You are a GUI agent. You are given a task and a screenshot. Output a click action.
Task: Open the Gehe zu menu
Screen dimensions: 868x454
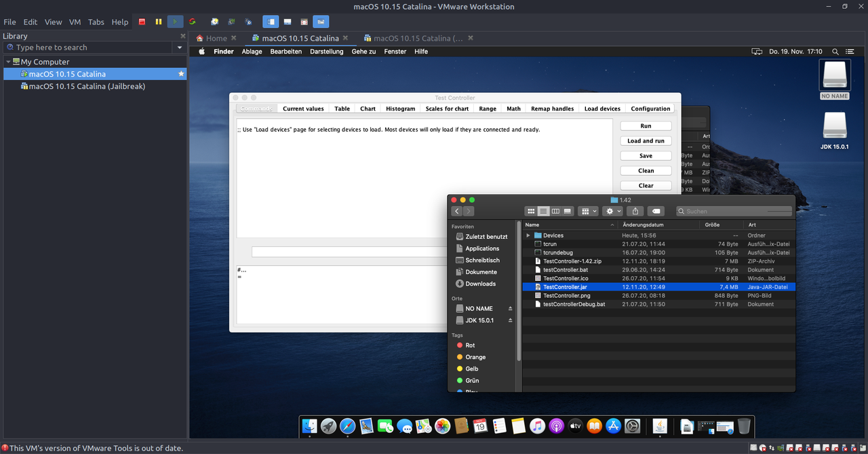363,52
